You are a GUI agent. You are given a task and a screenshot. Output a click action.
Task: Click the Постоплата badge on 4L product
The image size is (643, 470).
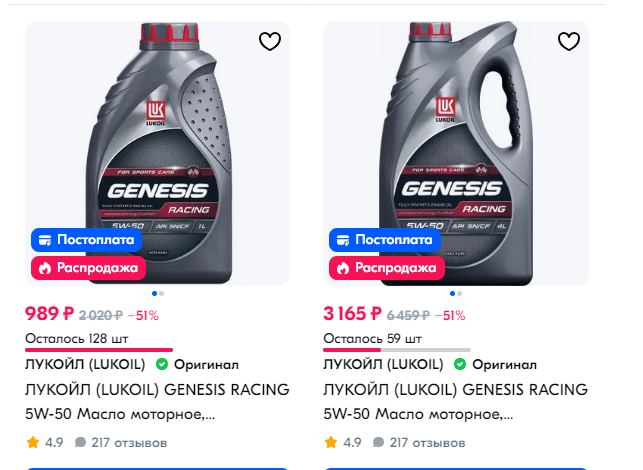pos(383,240)
